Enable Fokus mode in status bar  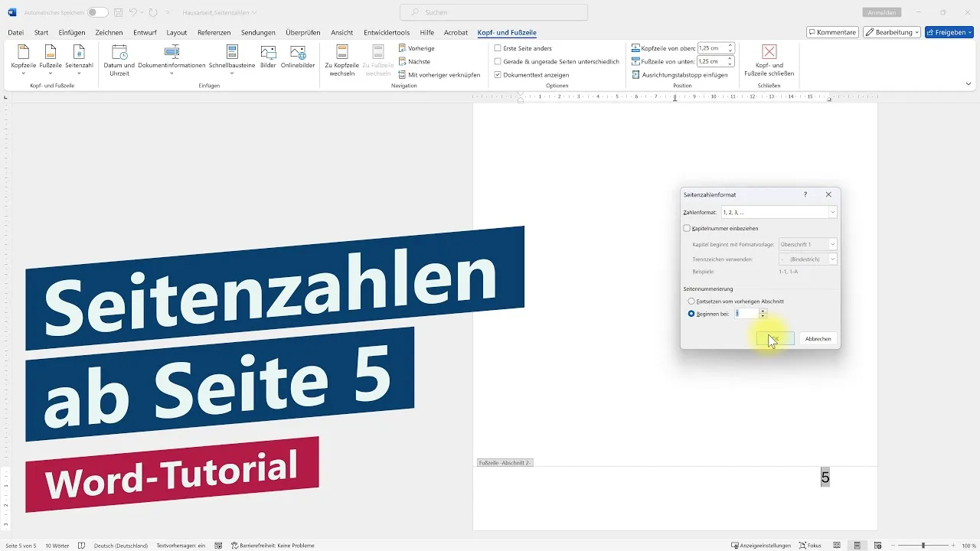click(x=810, y=546)
